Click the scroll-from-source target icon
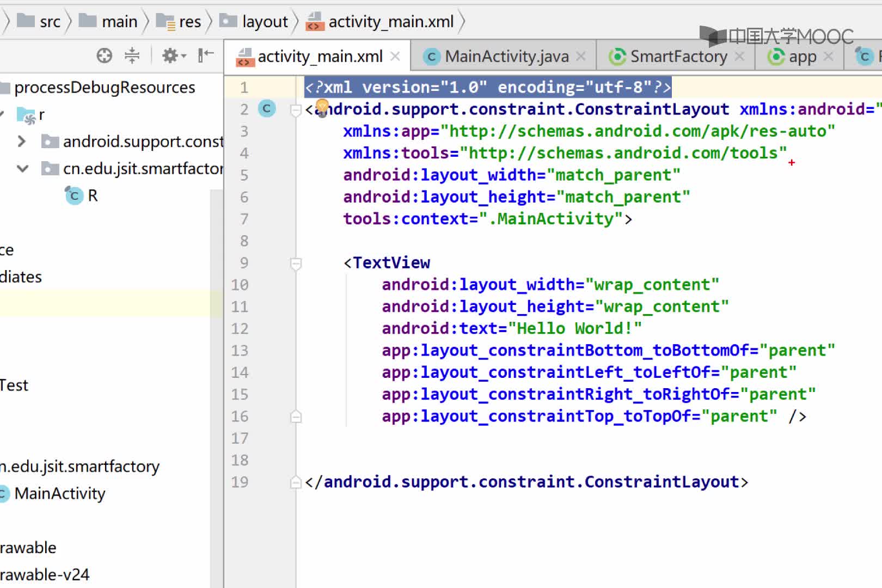The image size is (882, 588). (104, 56)
